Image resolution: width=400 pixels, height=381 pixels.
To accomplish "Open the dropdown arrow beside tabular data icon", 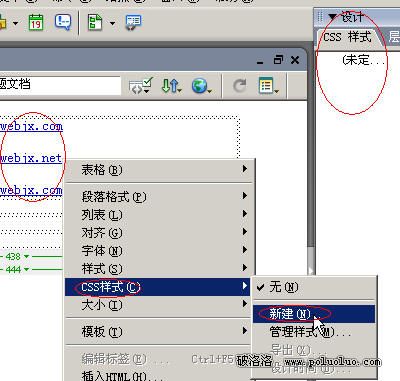I will (112, 23).
